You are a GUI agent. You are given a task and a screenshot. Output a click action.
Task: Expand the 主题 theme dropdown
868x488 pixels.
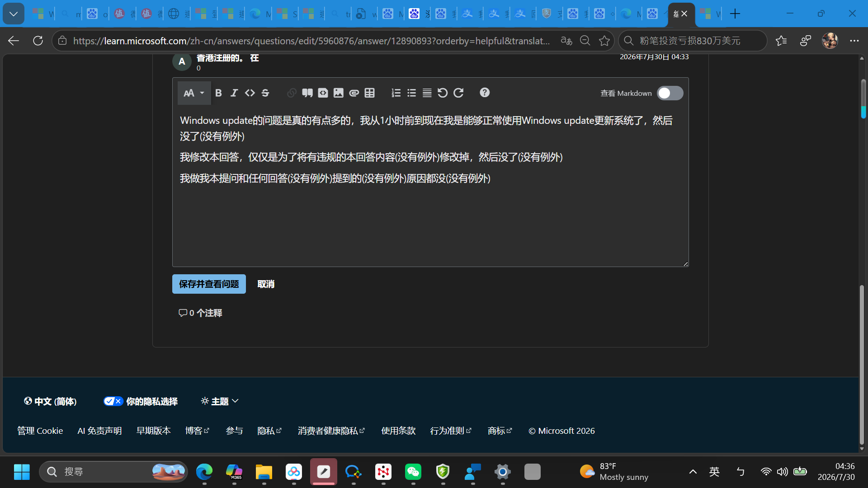click(x=220, y=401)
